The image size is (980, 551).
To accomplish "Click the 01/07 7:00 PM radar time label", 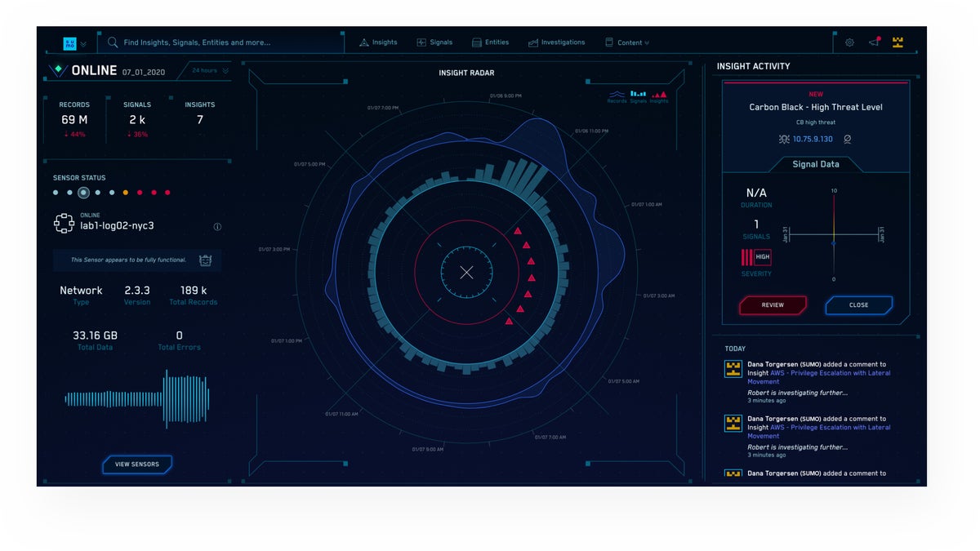I will [x=383, y=108].
